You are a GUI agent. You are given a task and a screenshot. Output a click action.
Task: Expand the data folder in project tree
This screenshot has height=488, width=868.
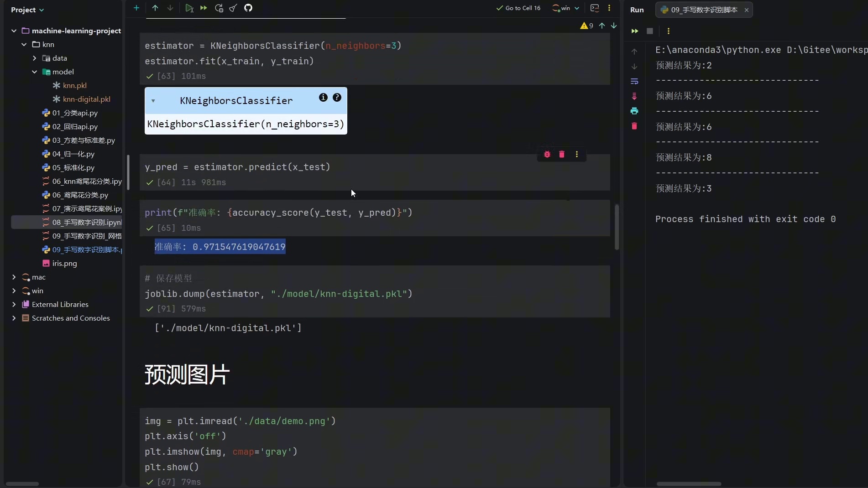(x=35, y=58)
